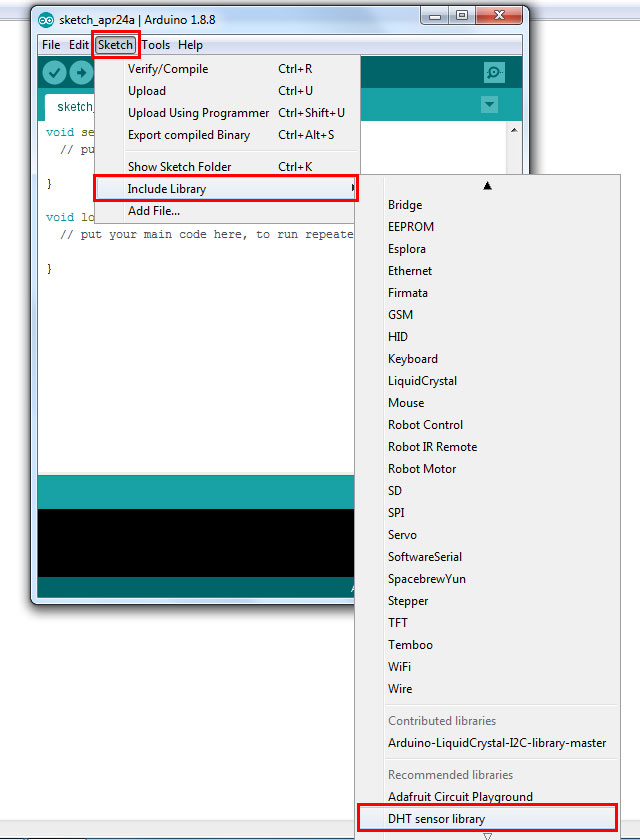Click the library list scroll-down arrow
Viewport: 640px width, 840px height.
[487, 835]
